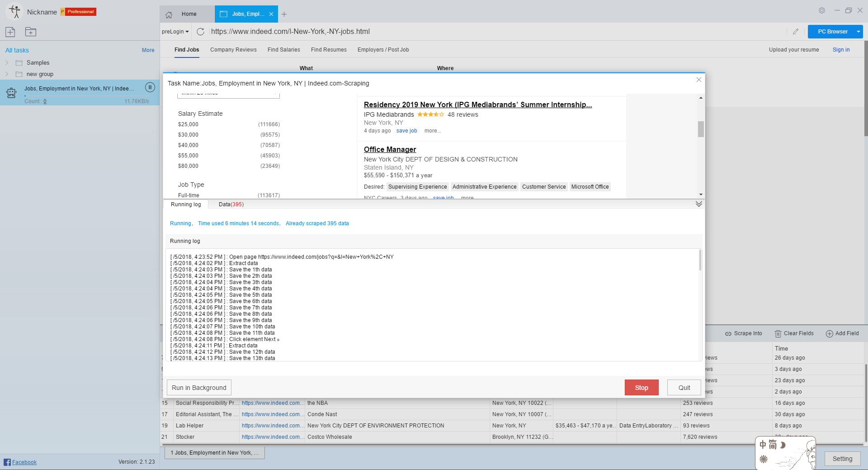Viewport: 868px width, 470px height.
Task: Select All tasks heading
Action: (x=17, y=50)
